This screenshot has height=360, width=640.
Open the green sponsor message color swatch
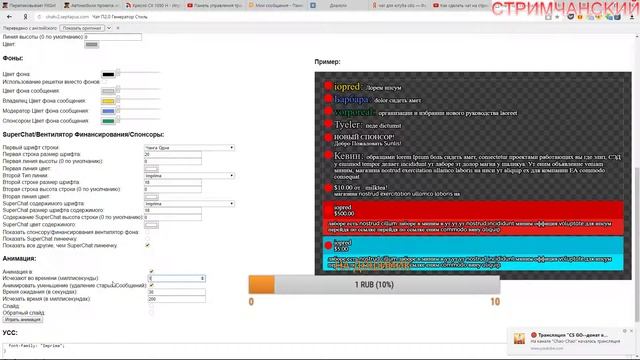point(108,121)
